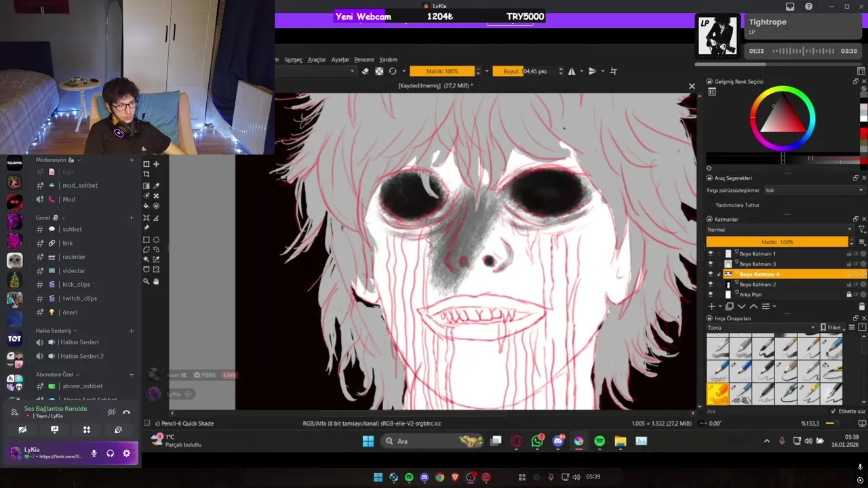Screen dimensions: 868x488
Task: Select the rectangular selection tool
Action: pyautogui.click(x=146, y=239)
